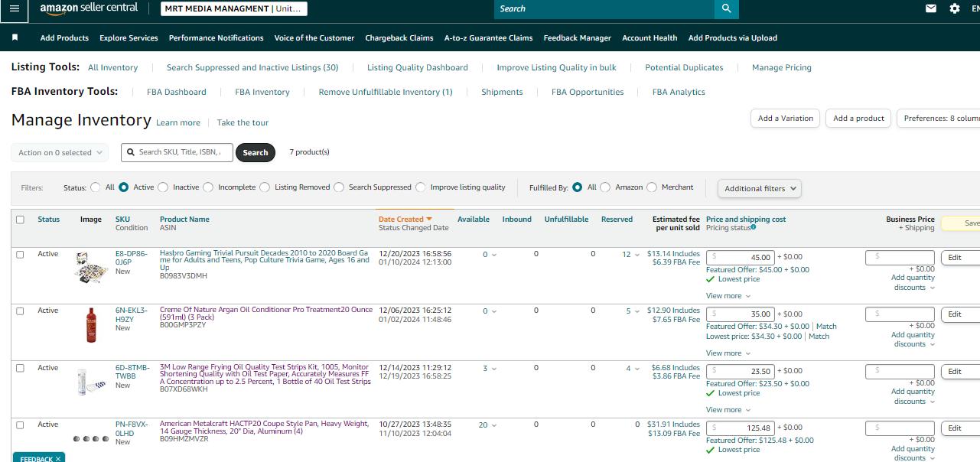Viewport: 980px width, 462px height.
Task: Open the 3M Test Strips product thumbnail
Action: point(91,382)
